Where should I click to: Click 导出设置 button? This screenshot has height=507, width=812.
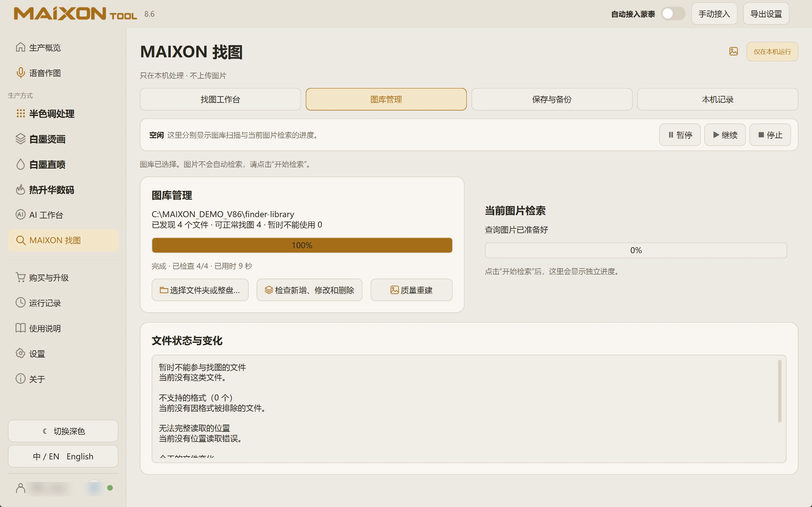(766, 14)
